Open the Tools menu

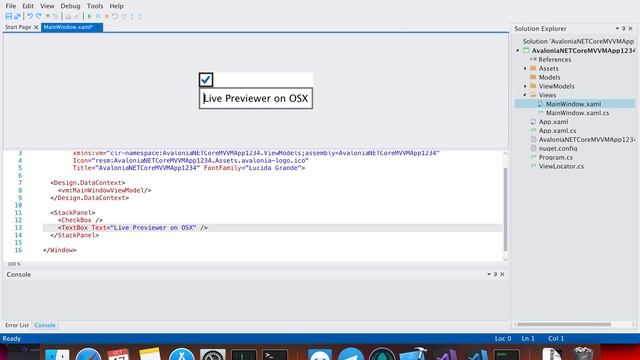(95, 6)
